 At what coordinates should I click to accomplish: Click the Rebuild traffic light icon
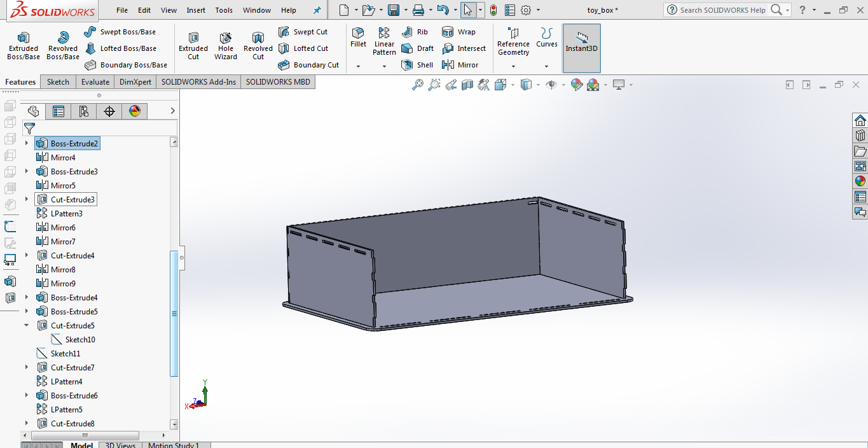pyautogui.click(x=493, y=10)
